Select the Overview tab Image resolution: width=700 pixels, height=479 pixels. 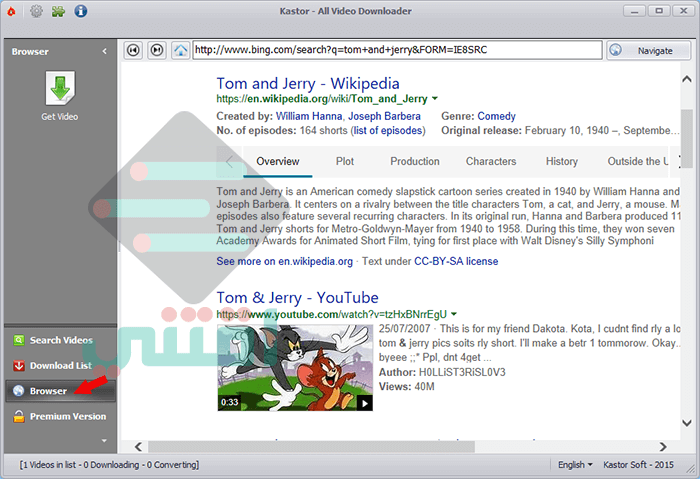coord(278,161)
